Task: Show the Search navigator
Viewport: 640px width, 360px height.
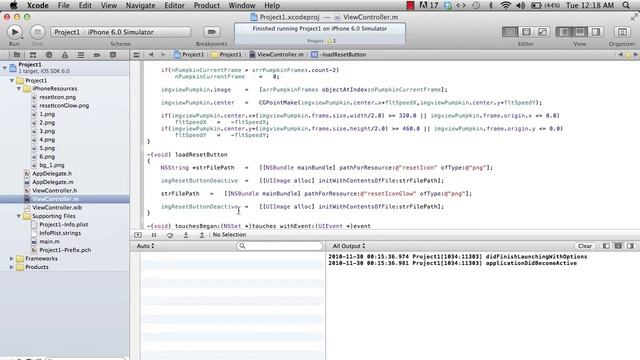Action: pyautogui.click(x=49, y=55)
